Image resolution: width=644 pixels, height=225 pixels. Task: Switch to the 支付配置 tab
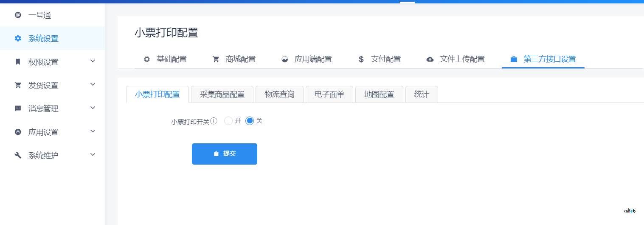coord(380,59)
